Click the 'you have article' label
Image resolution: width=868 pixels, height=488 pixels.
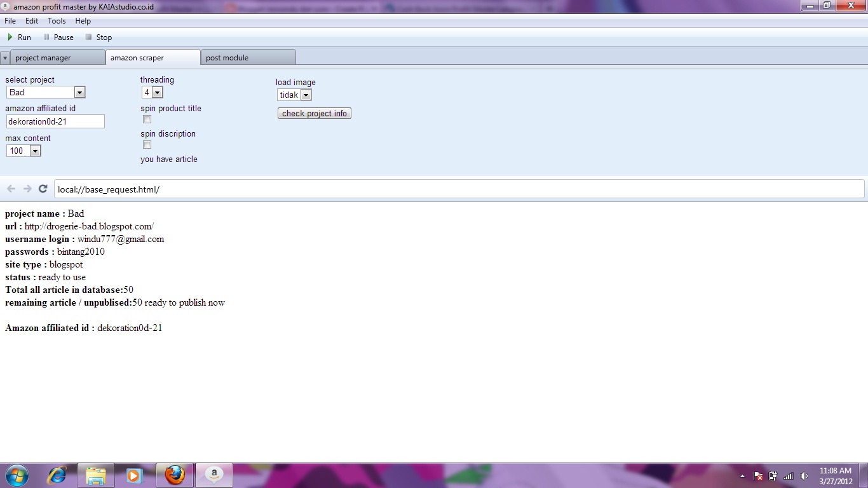(x=169, y=159)
